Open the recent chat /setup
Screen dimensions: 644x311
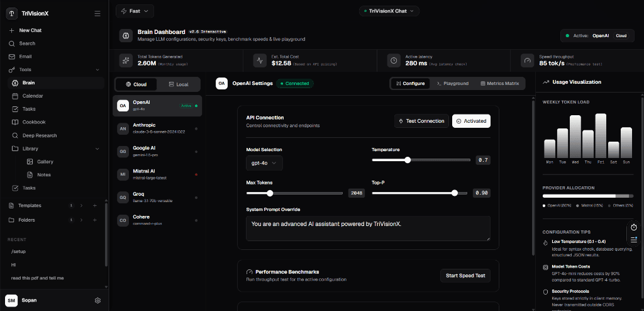click(x=18, y=251)
